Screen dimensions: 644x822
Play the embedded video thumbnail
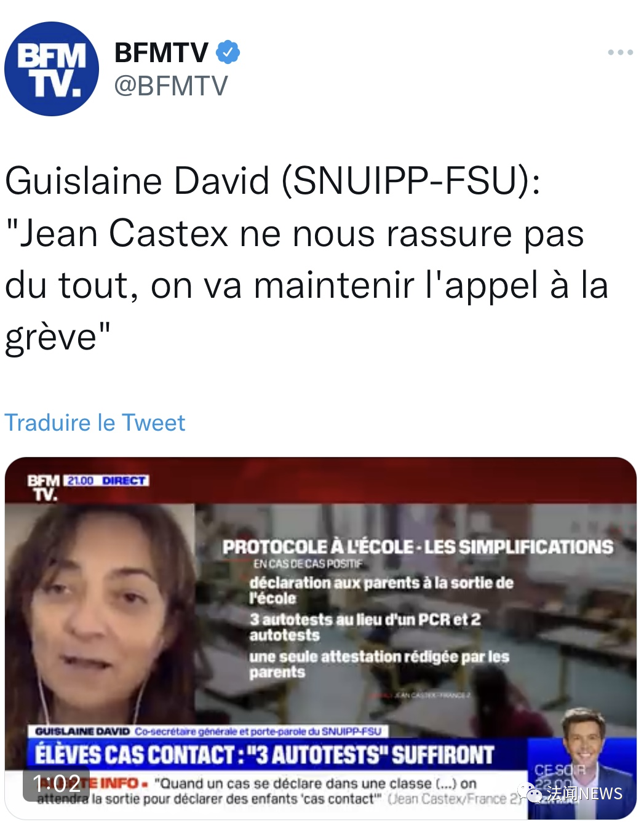click(320, 638)
